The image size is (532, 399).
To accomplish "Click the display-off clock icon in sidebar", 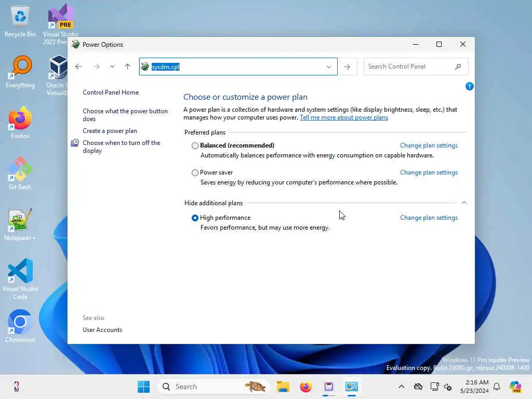I will [x=75, y=143].
